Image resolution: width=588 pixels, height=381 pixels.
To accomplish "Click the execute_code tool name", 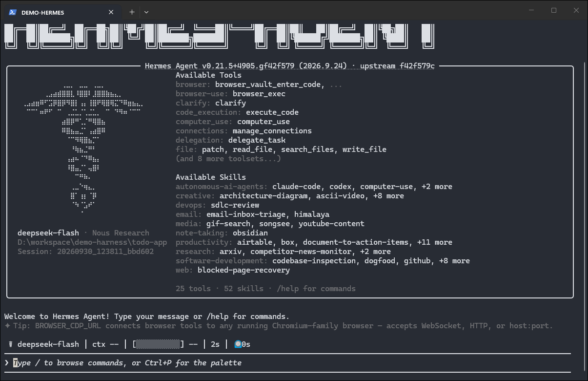I will pyautogui.click(x=272, y=112).
